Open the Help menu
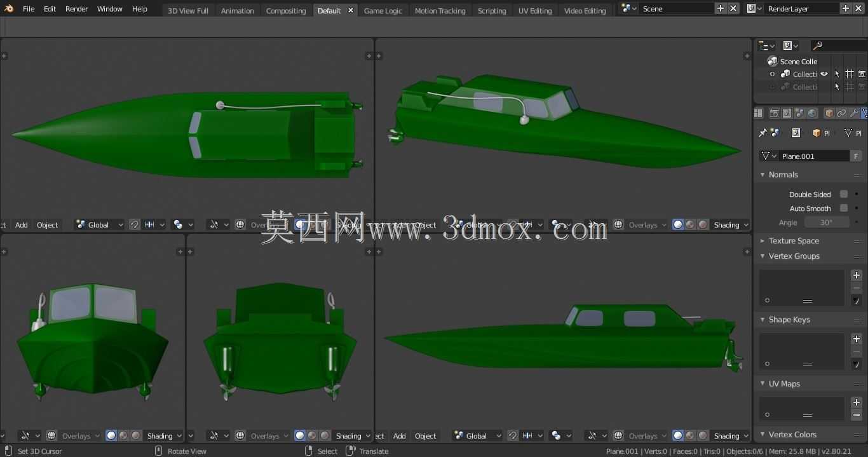The height and width of the screenshot is (457, 868). click(x=140, y=9)
